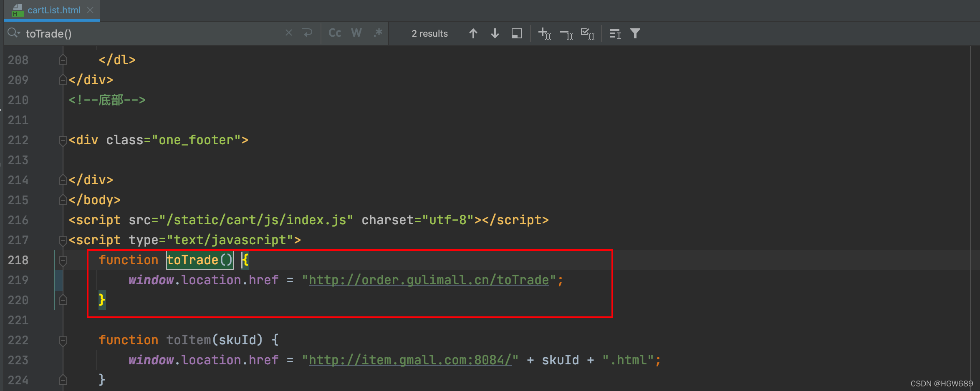Click line number 216 in gutter
The height and width of the screenshot is (391, 980).
(x=18, y=220)
